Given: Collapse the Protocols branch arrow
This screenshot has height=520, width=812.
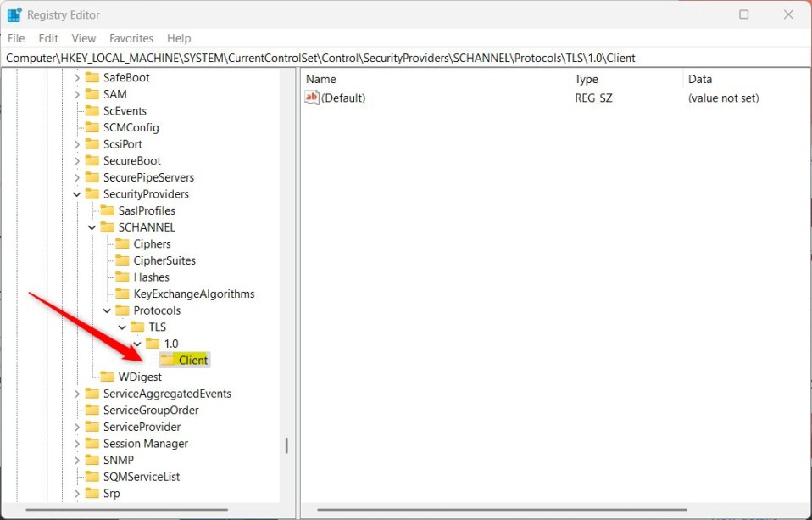Looking at the screenshot, I should pos(107,310).
